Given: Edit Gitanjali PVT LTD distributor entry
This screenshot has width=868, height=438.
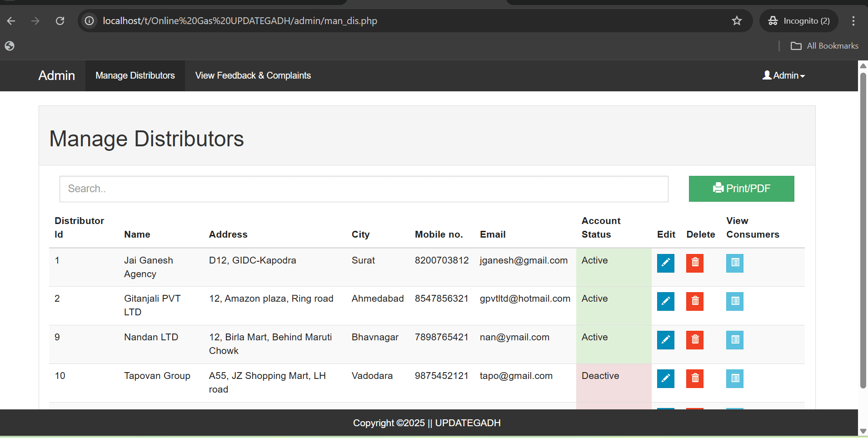Looking at the screenshot, I should click(665, 301).
